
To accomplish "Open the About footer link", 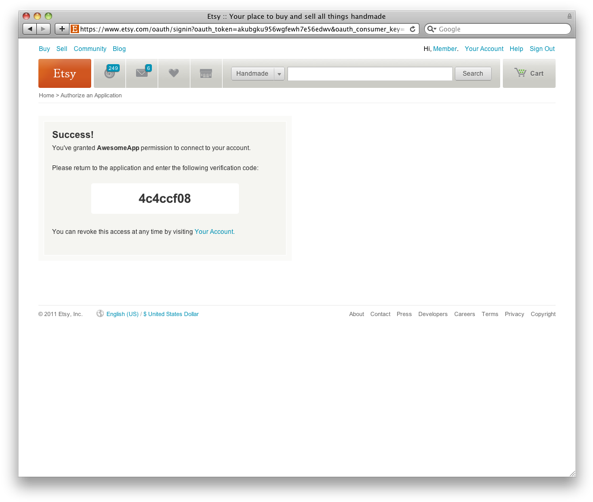I will (x=357, y=314).
